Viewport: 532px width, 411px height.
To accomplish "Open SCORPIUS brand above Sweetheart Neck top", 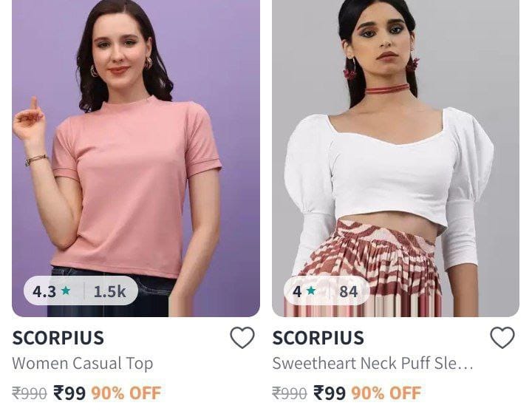I will click(x=318, y=338).
